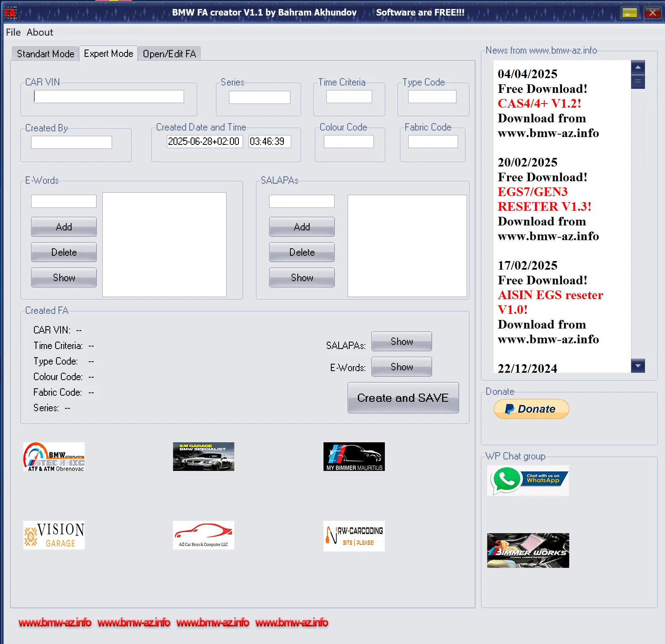
Task: Click the created time field 03:46:39
Action: [270, 142]
